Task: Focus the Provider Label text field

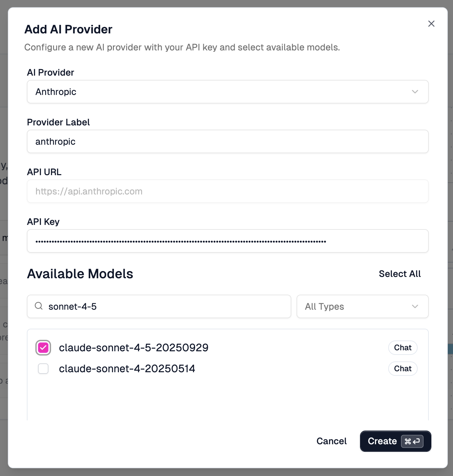Action: [x=227, y=141]
